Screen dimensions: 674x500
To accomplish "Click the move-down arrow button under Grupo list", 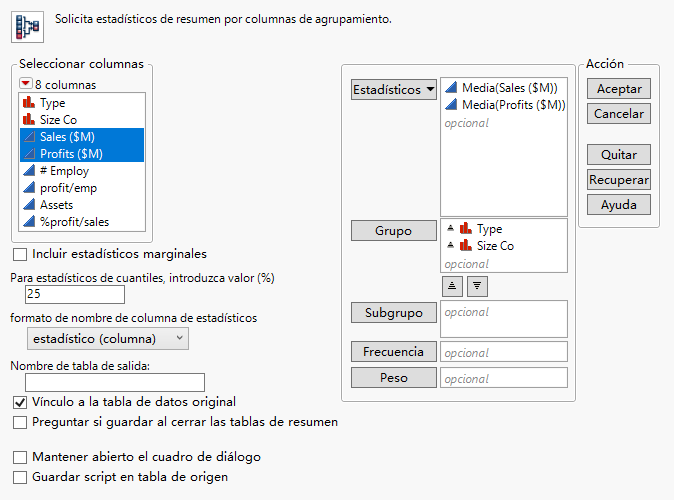I will click(x=477, y=285).
